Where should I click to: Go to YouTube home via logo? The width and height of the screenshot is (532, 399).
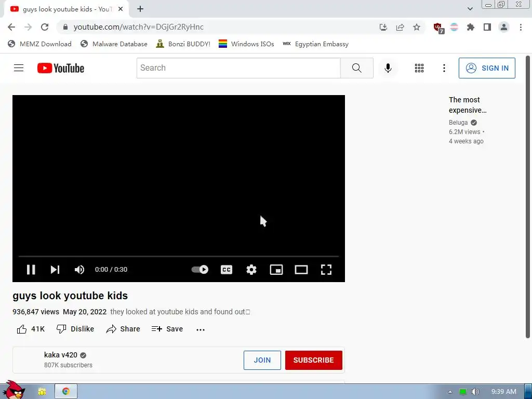point(61,68)
